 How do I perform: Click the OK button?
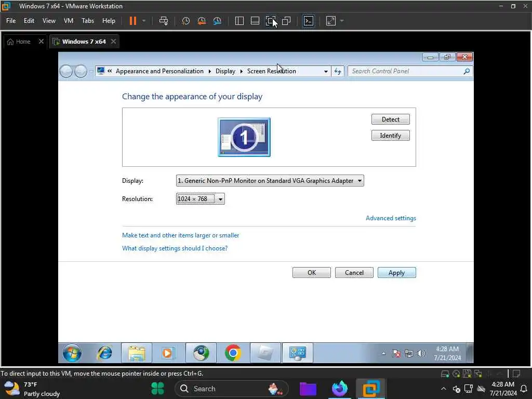pyautogui.click(x=312, y=272)
